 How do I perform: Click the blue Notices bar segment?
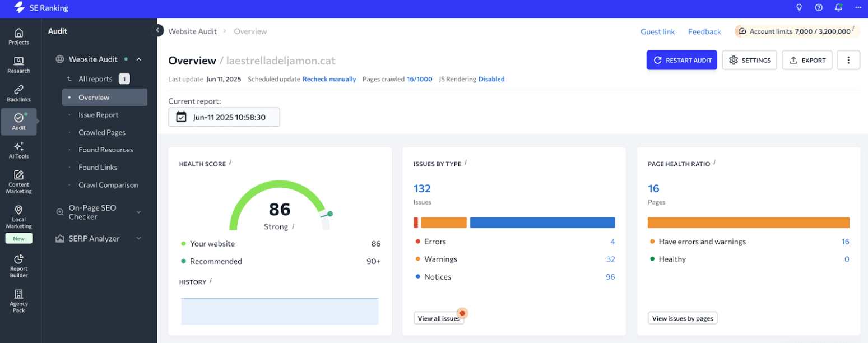pyautogui.click(x=542, y=223)
